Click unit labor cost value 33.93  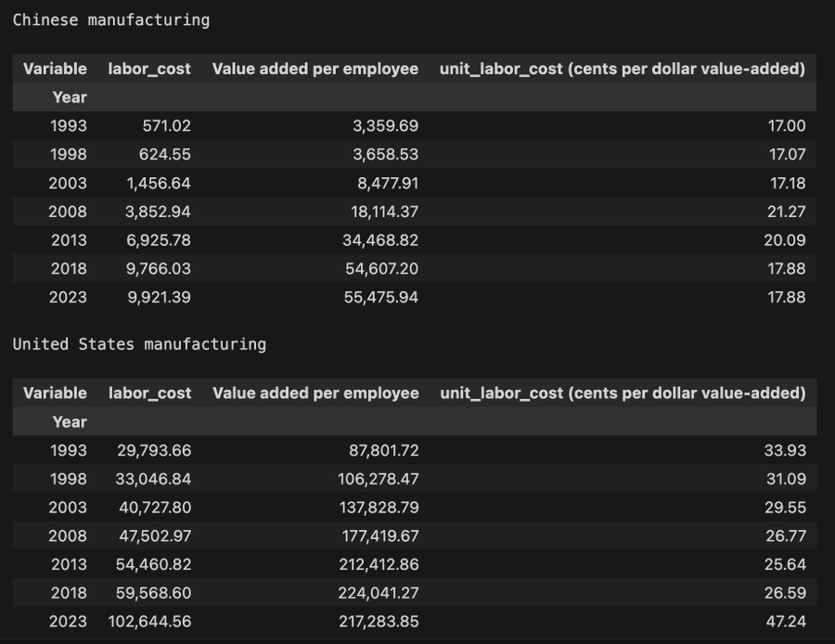click(x=786, y=451)
